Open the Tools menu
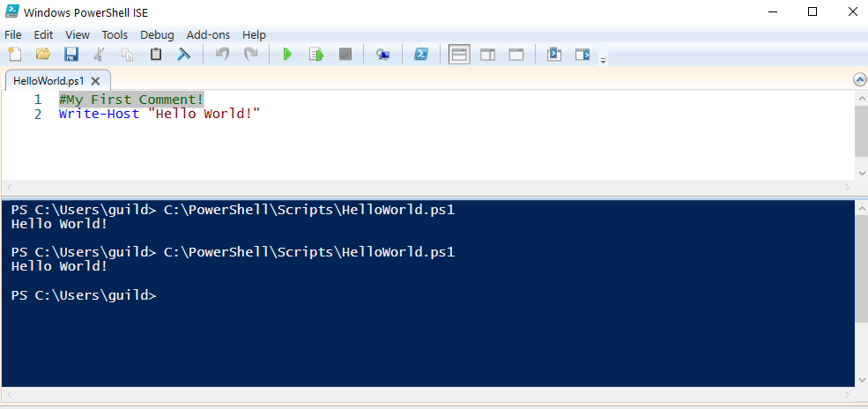868x409 pixels. (x=115, y=35)
